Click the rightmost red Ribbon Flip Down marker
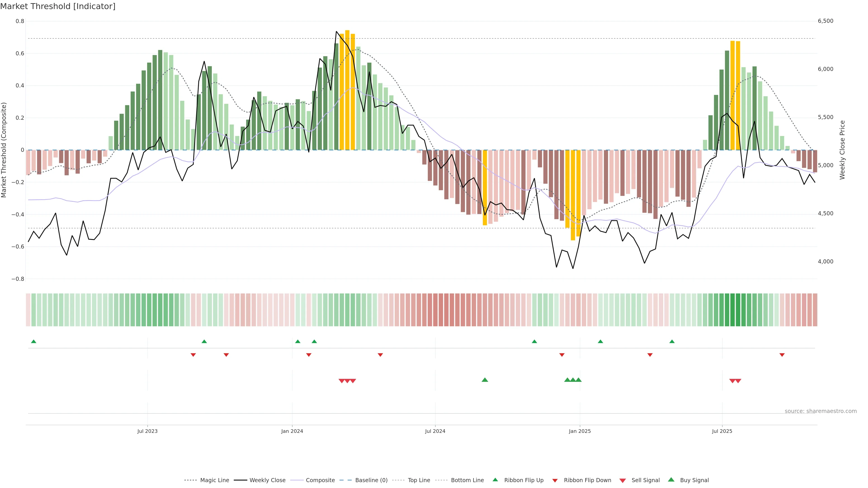This screenshot has width=868, height=488. pos(782,355)
